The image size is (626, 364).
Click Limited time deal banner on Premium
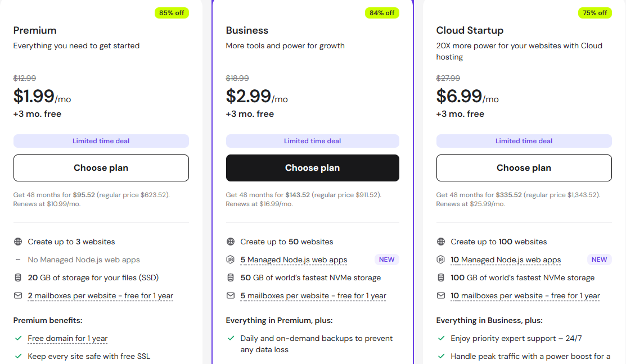[x=101, y=141]
